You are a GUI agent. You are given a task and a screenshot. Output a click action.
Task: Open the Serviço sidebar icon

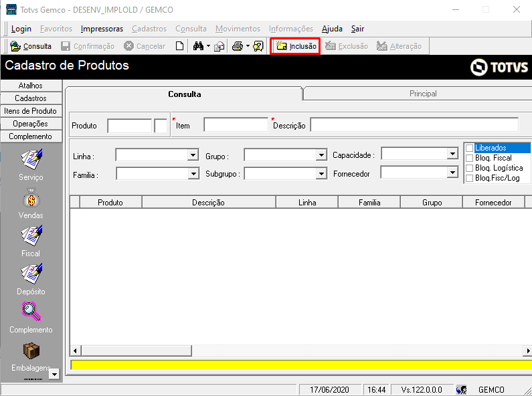pos(31,159)
